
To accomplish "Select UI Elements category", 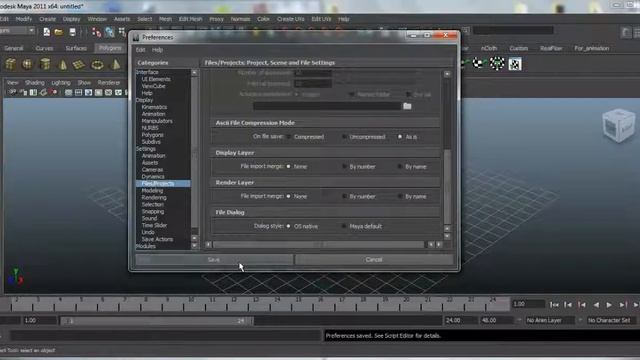I will [156, 79].
